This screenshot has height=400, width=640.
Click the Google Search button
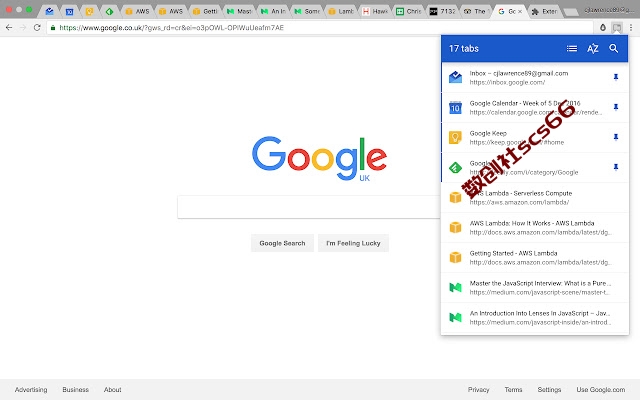[282, 243]
